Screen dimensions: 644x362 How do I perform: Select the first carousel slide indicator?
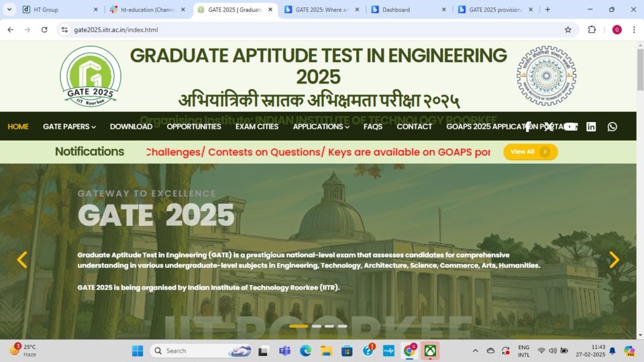pos(299,326)
